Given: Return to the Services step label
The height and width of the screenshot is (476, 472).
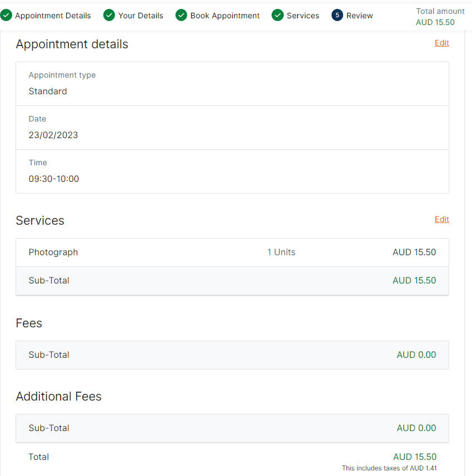Looking at the screenshot, I should (x=303, y=16).
